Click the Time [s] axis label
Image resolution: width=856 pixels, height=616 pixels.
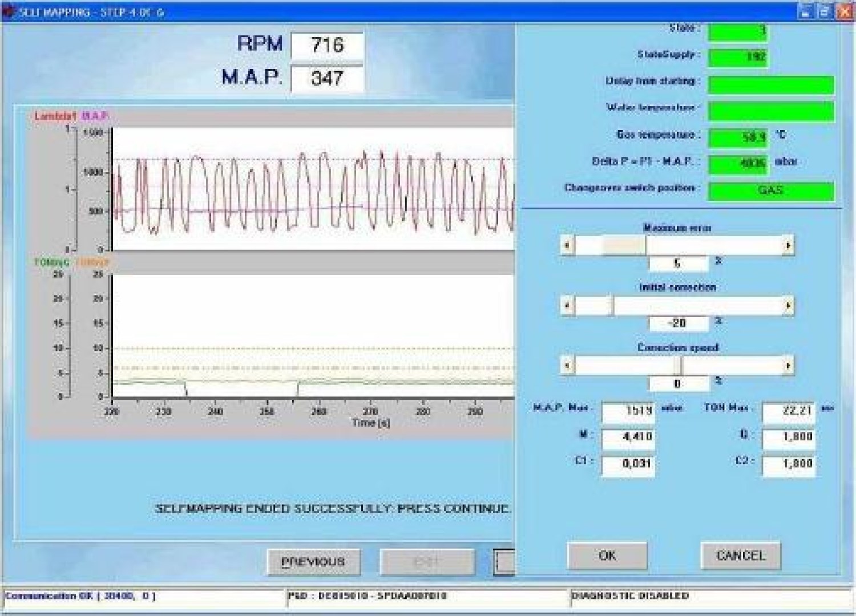coord(370,423)
